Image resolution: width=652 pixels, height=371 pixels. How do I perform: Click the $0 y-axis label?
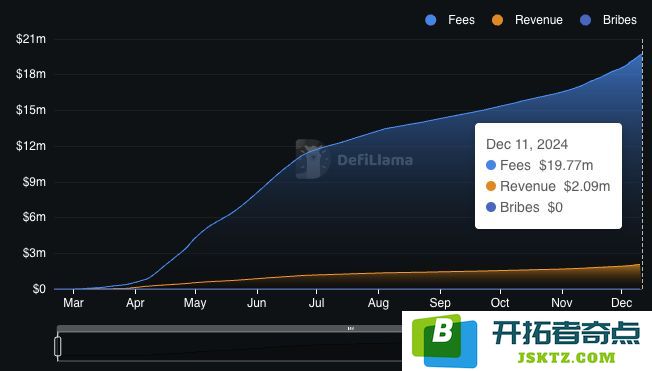[39, 289]
